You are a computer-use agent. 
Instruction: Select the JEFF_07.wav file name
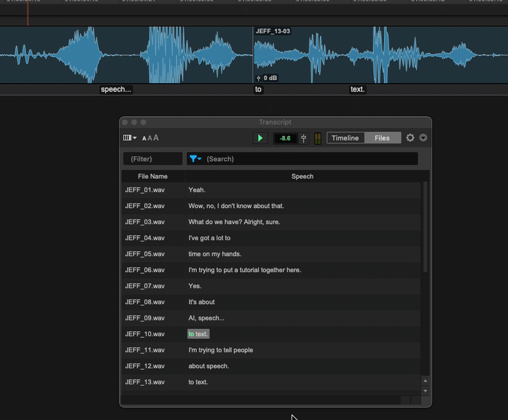coord(145,286)
